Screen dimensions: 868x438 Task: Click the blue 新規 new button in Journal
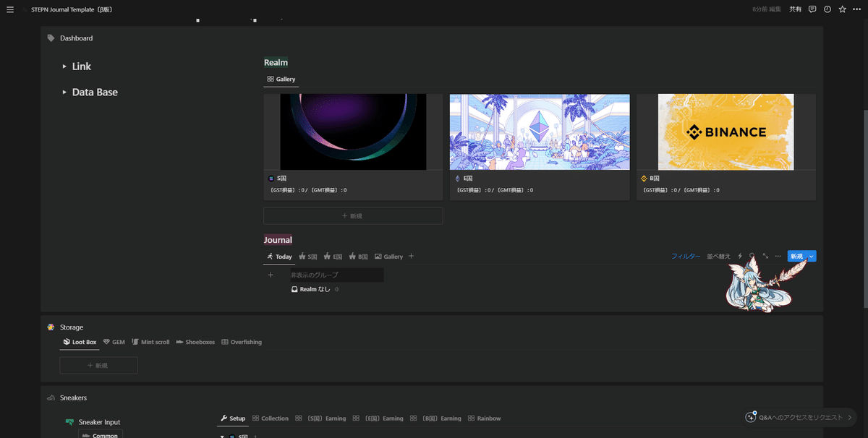(796, 256)
